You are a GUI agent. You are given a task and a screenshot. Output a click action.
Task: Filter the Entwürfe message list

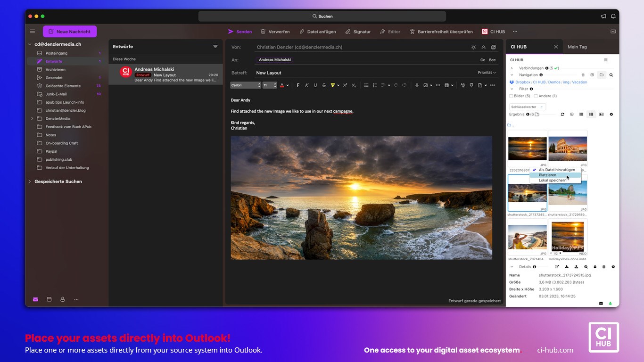point(215,47)
